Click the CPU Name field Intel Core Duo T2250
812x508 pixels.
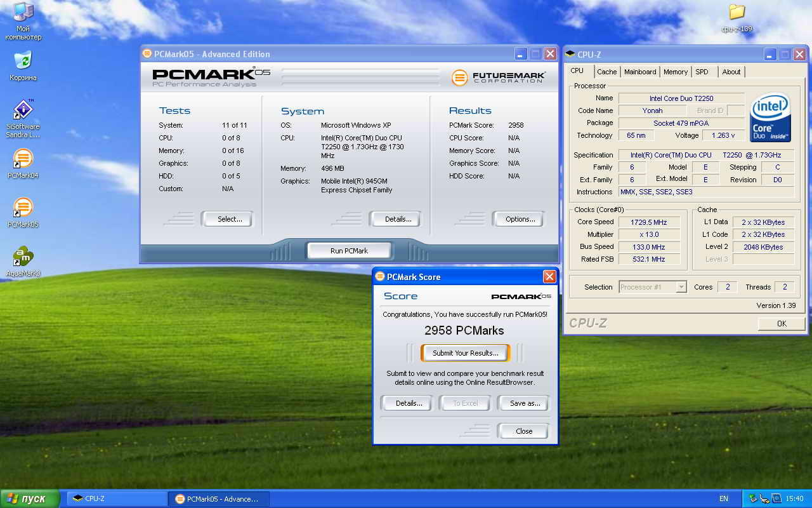click(x=681, y=98)
